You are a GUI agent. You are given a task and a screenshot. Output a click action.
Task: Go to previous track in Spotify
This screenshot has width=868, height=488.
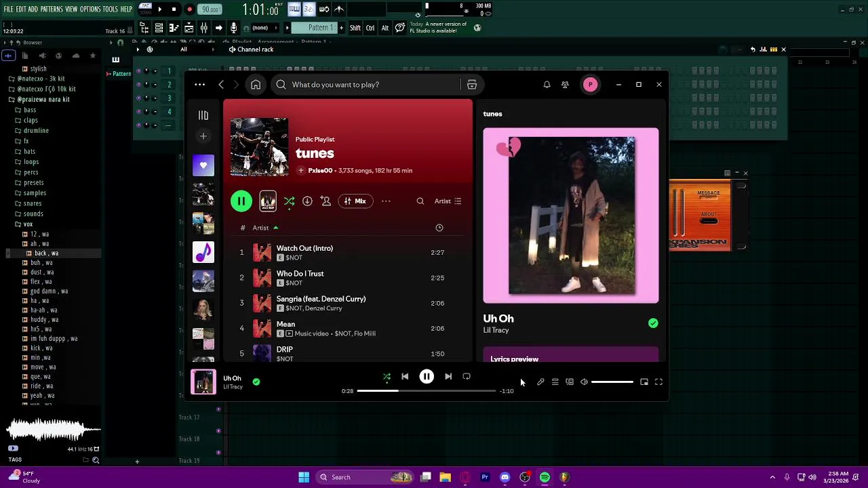[405, 376]
